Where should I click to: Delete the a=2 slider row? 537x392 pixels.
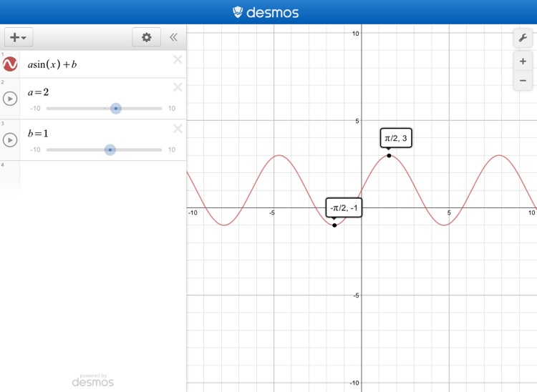178,87
